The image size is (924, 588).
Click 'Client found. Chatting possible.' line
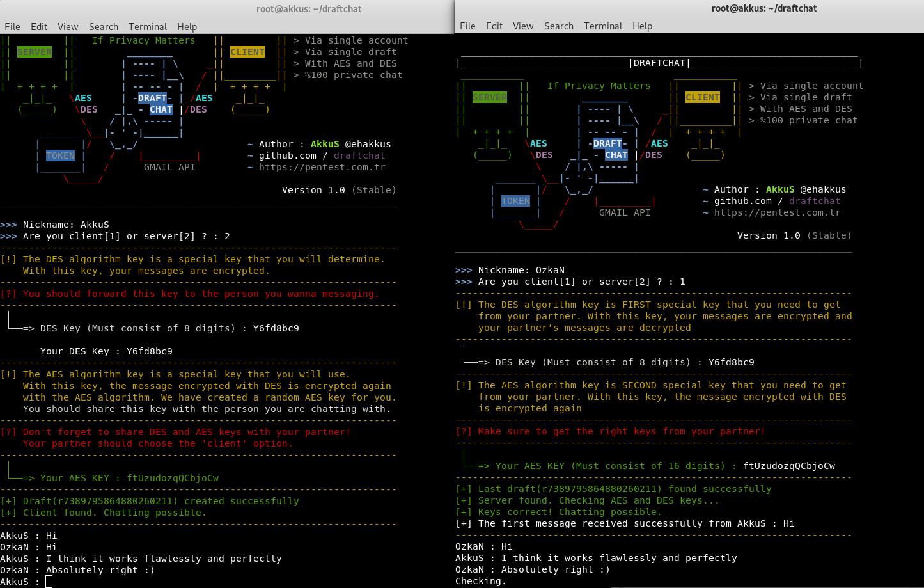click(x=114, y=513)
